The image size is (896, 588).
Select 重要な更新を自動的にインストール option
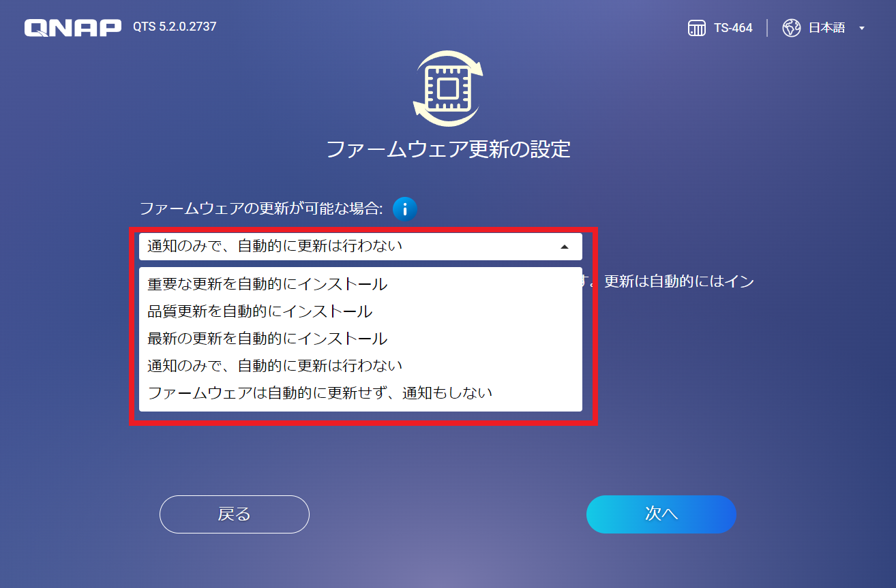(x=361, y=284)
